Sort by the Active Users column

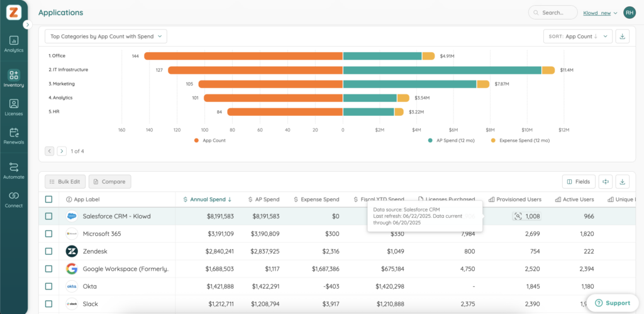[574, 199]
